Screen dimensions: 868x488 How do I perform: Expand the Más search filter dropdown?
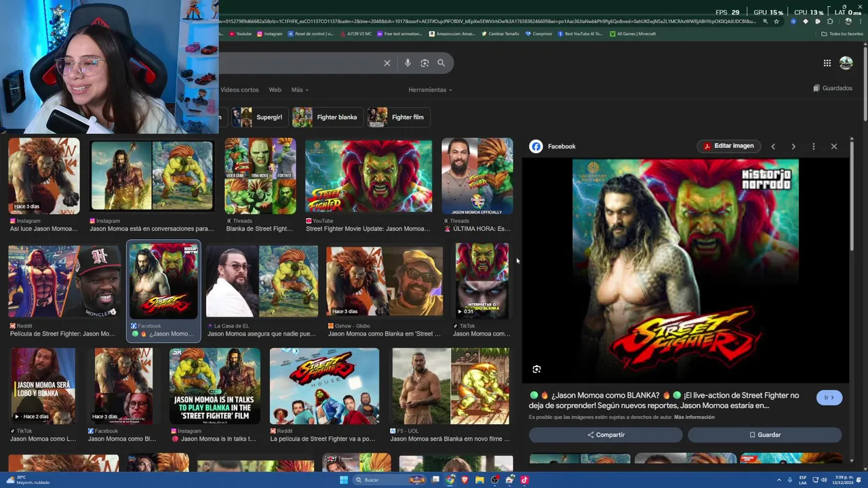(x=300, y=89)
